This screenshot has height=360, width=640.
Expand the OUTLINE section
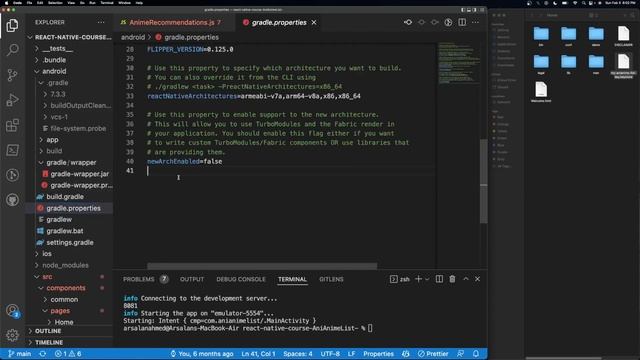pos(69,331)
